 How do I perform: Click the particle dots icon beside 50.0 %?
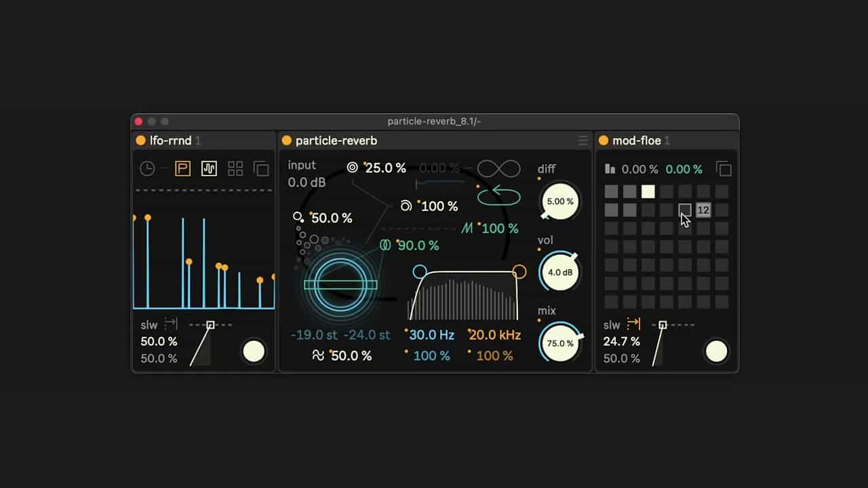point(298,218)
